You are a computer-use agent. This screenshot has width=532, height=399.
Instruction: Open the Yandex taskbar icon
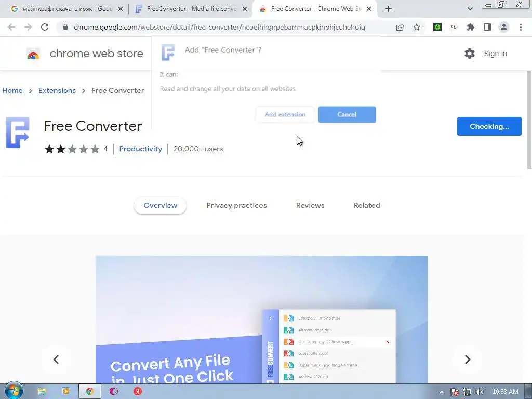[x=137, y=392]
